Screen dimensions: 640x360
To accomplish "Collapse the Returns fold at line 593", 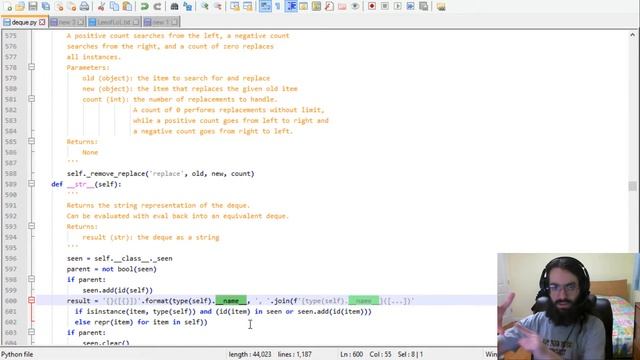I will [31, 226].
